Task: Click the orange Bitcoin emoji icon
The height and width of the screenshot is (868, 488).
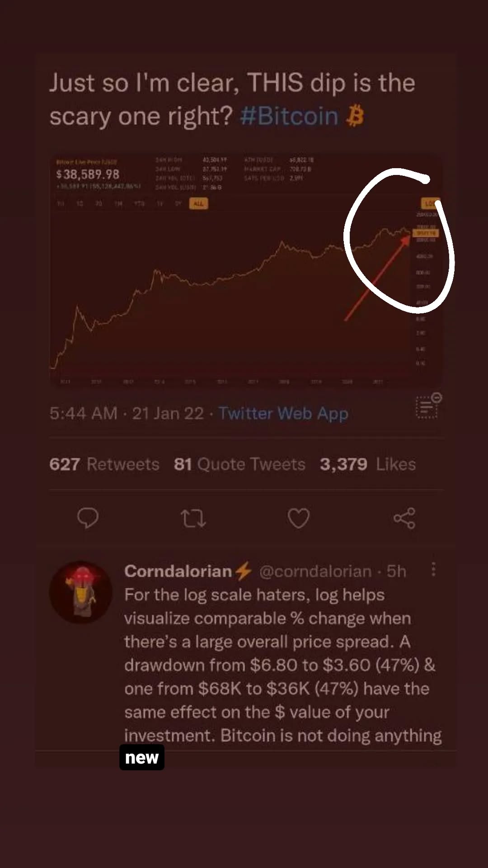Action: (355, 116)
